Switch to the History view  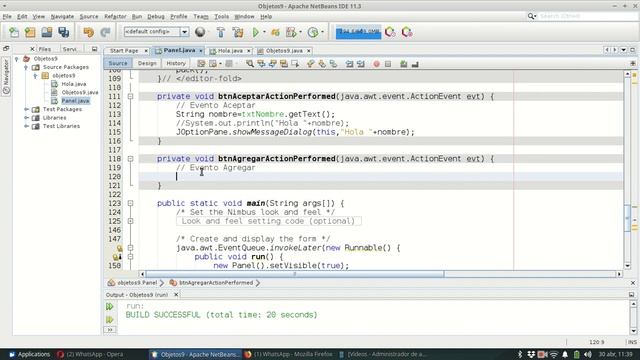coord(176,64)
